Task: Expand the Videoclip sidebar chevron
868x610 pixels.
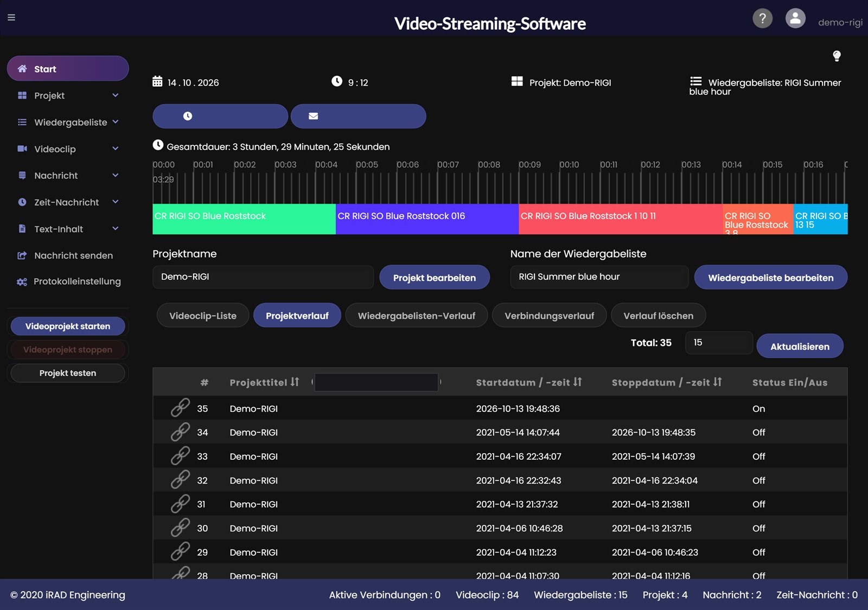Action: (116, 149)
